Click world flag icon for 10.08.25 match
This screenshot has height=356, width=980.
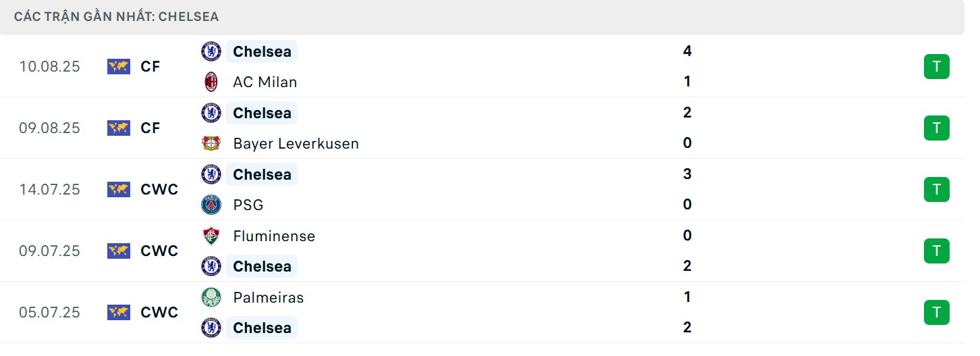point(118,66)
